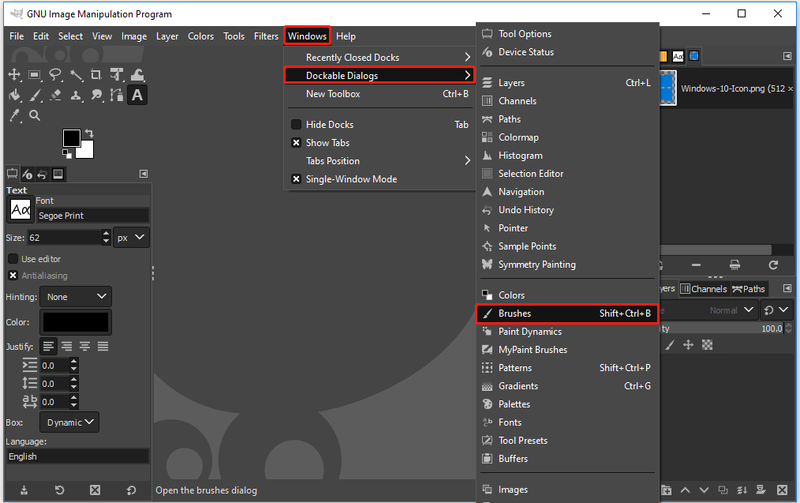Choose Brushes from Dockable Dialogs
Viewport: 800px width, 503px height.
(x=566, y=314)
